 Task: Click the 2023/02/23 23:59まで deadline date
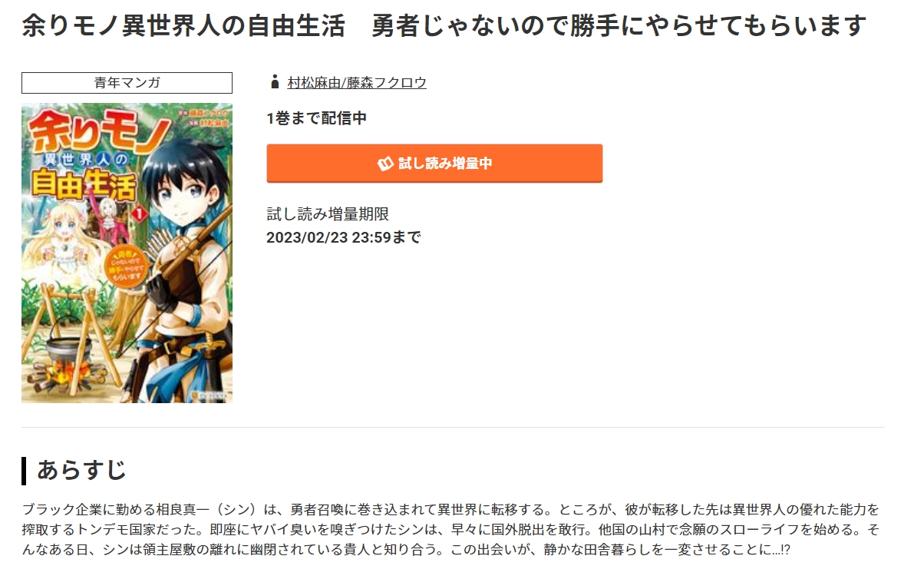tap(344, 237)
